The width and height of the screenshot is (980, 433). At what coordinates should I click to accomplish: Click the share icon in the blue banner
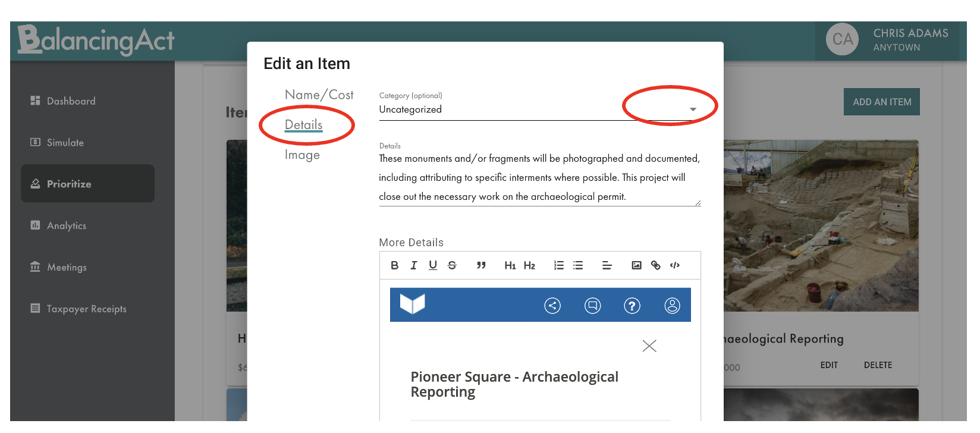click(x=552, y=306)
